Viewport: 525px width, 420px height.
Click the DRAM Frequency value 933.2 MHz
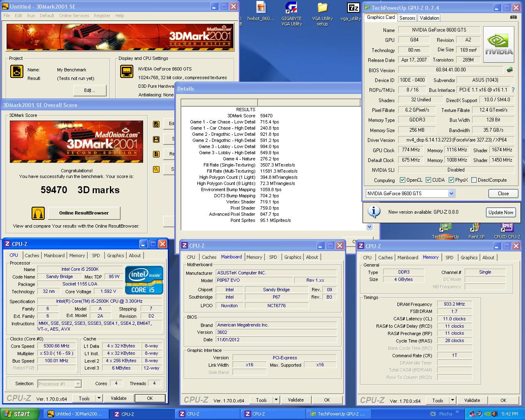point(454,304)
